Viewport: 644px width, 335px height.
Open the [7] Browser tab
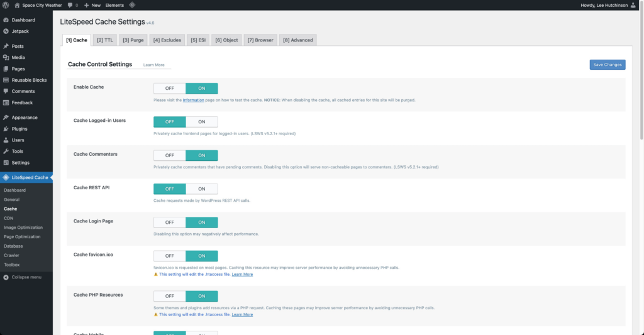[x=260, y=40]
